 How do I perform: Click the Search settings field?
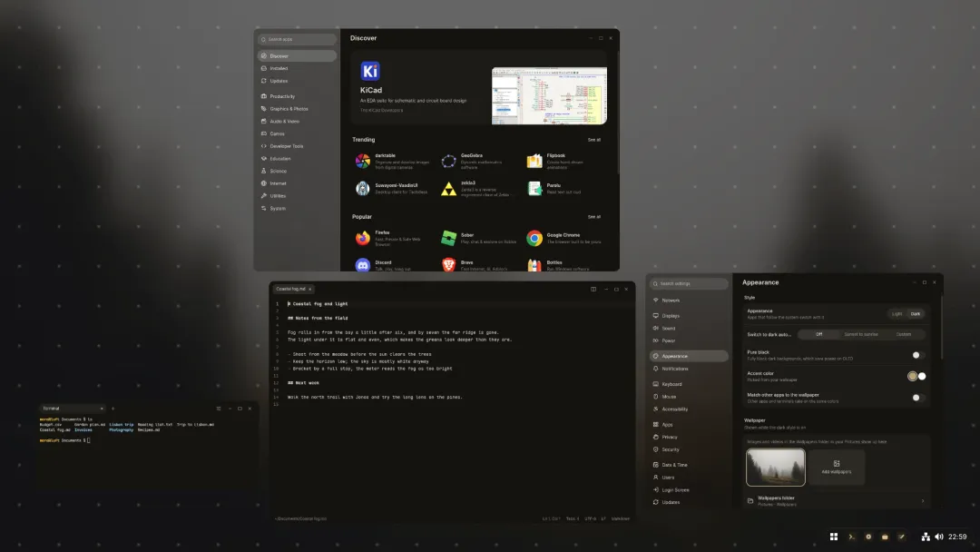coord(689,284)
